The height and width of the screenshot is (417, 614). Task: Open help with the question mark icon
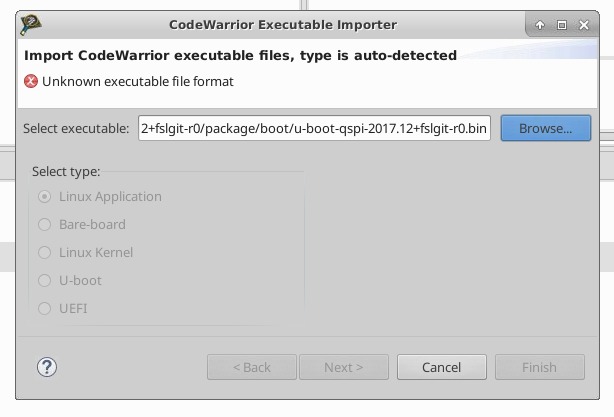[47, 367]
